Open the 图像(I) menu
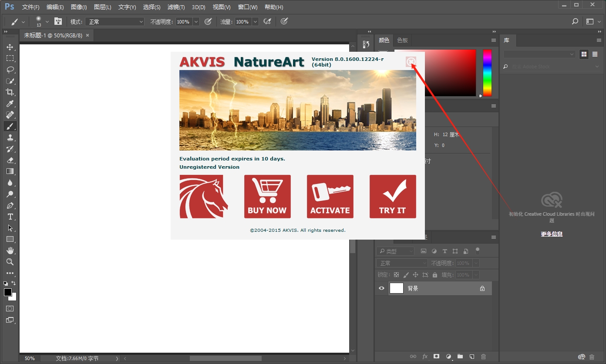Image resolution: width=606 pixels, height=364 pixels. [79, 7]
